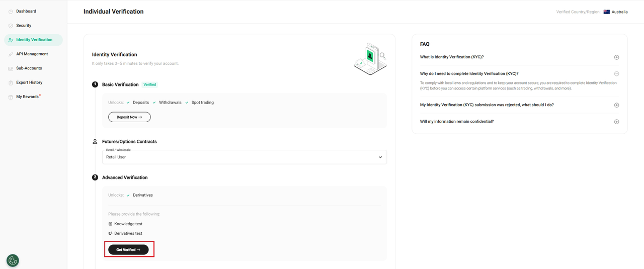Open cookie settings icon at bottom left
Screen dimensions: 644x269
pyautogui.click(x=13, y=260)
